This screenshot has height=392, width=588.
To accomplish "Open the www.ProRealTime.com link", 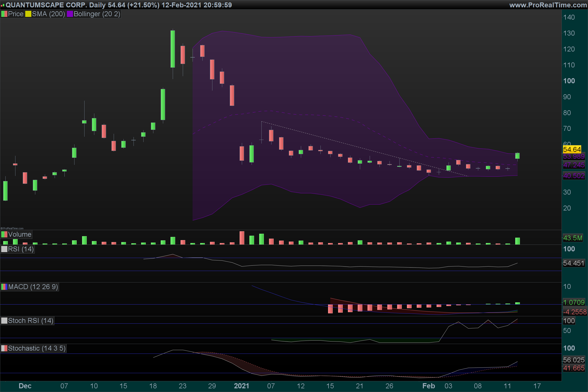I will pos(548,5).
